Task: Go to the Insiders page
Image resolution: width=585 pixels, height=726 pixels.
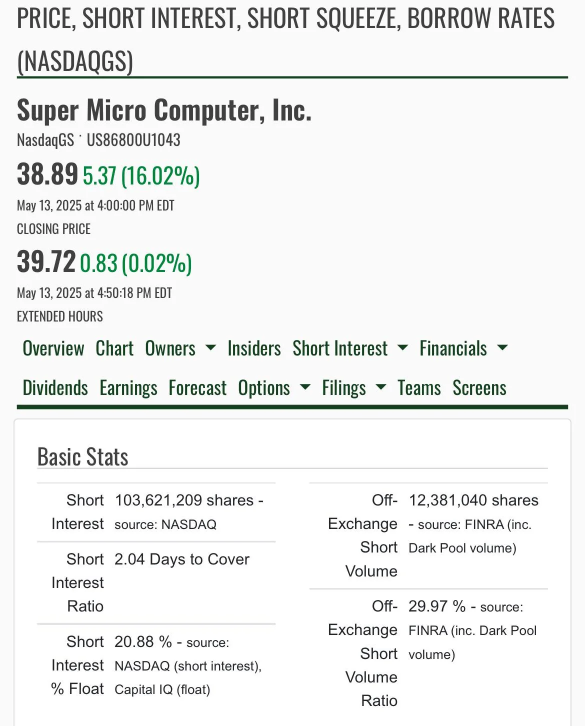Action: click(x=254, y=348)
